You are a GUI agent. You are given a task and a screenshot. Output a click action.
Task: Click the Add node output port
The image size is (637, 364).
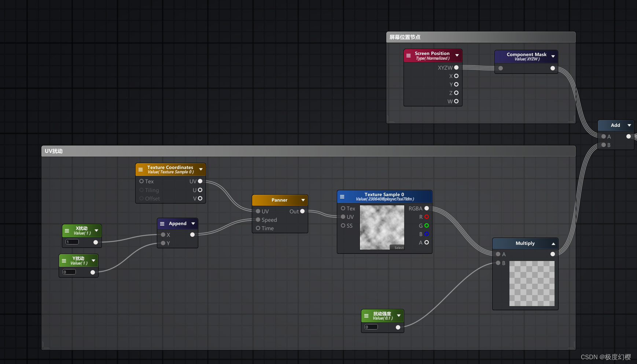pos(629,136)
